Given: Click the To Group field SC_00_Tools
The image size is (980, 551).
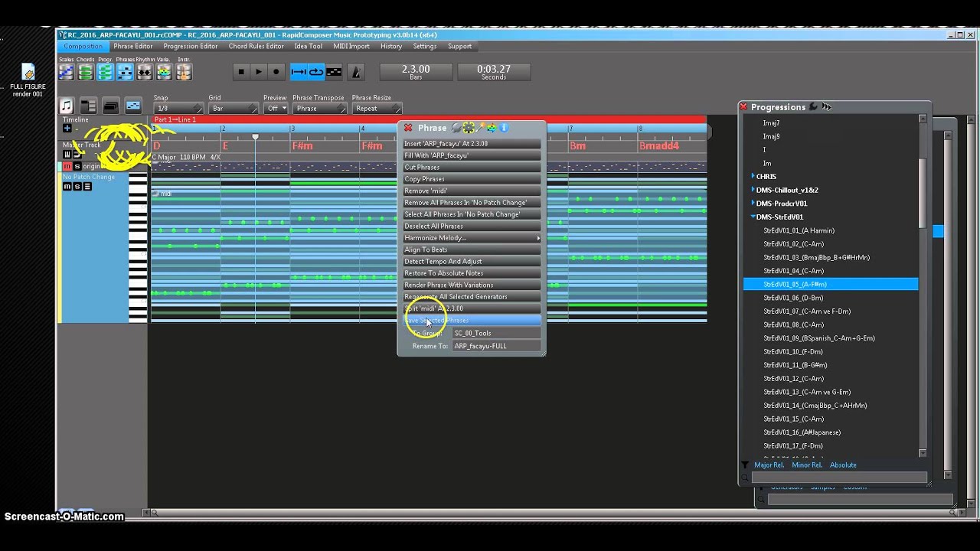Looking at the screenshot, I should (x=496, y=334).
